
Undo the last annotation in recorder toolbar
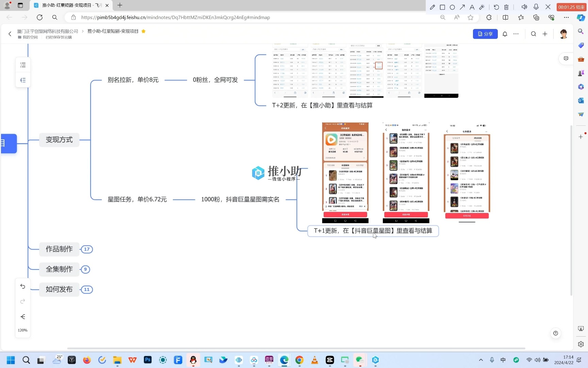[x=496, y=7]
